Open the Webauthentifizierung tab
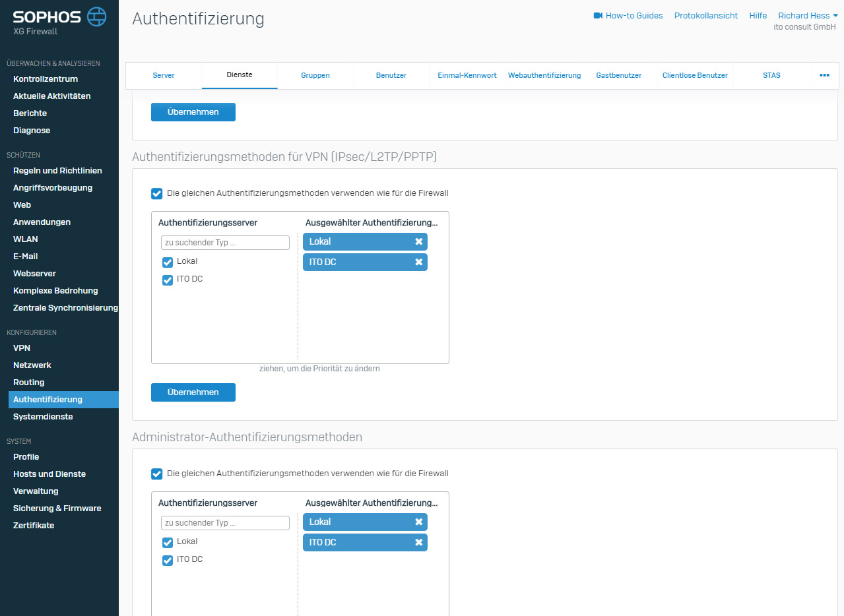844x616 pixels. (544, 75)
